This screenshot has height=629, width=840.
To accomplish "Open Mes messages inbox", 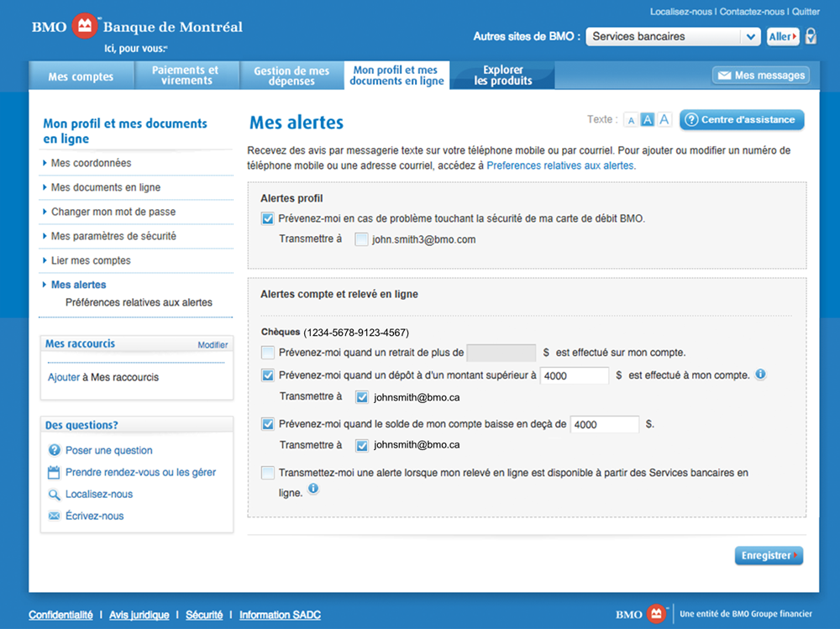I will [761, 76].
